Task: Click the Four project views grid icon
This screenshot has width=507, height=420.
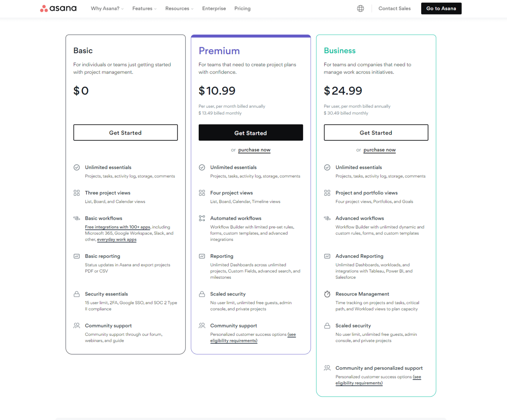Action: tap(202, 193)
